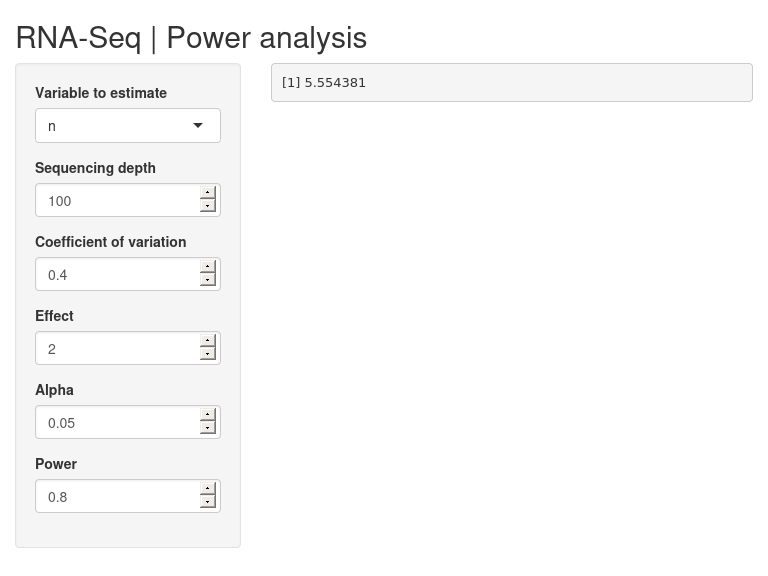The height and width of the screenshot is (576, 768).
Task: Raise Alpha using the up stepper
Action: point(208,414)
